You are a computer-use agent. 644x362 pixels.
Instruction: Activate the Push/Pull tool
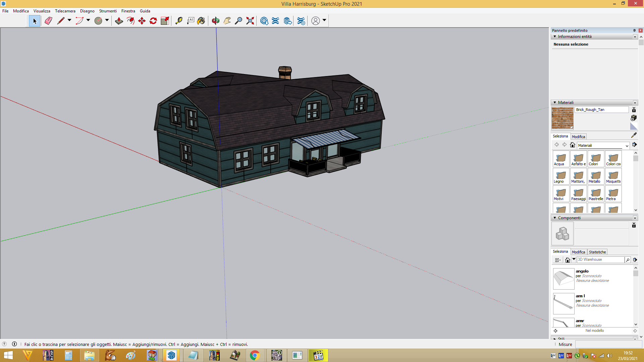(119, 21)
